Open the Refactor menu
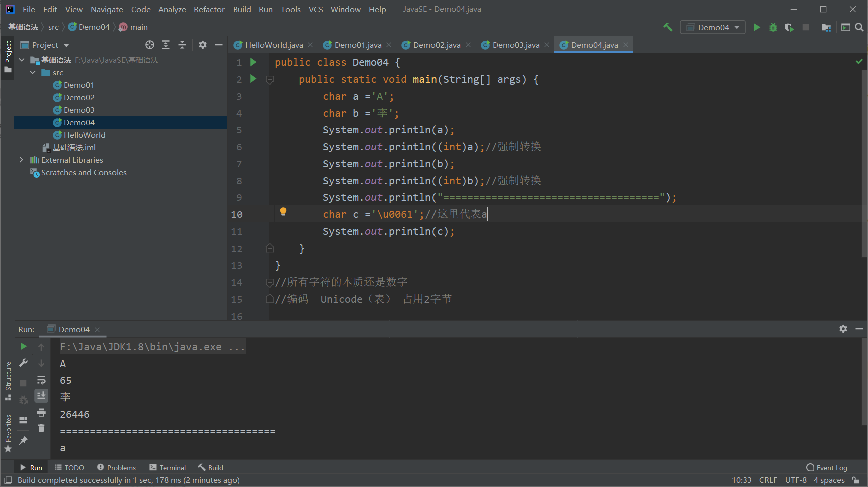Image resolution: width=868 pixels, height=487 pixels. tap(209, 9)
